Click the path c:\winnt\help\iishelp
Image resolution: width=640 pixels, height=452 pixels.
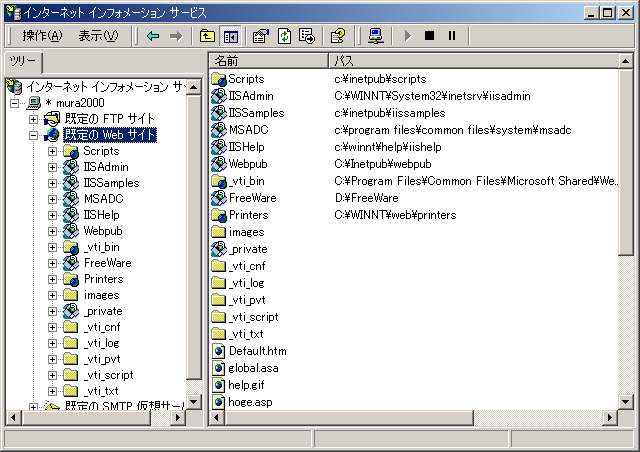click(x=388, y=147)
